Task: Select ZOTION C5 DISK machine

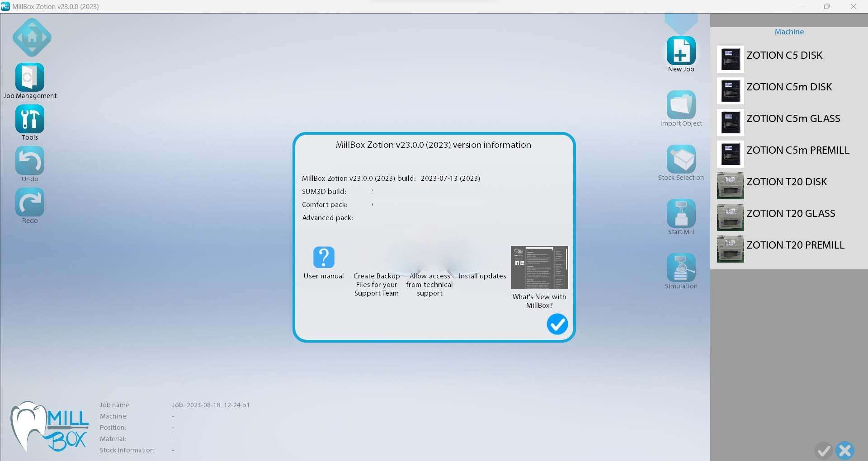Action: click(x=784, y=56)
